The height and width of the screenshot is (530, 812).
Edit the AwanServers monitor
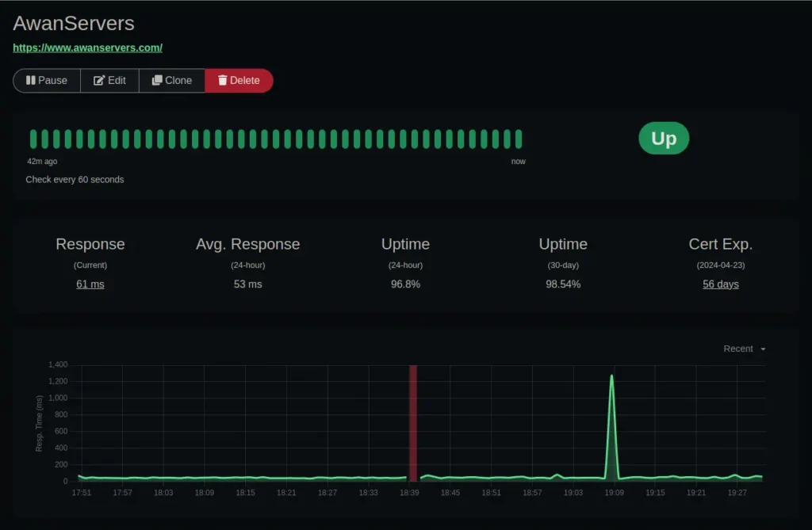pyautogui.click(x=109, y=80)
